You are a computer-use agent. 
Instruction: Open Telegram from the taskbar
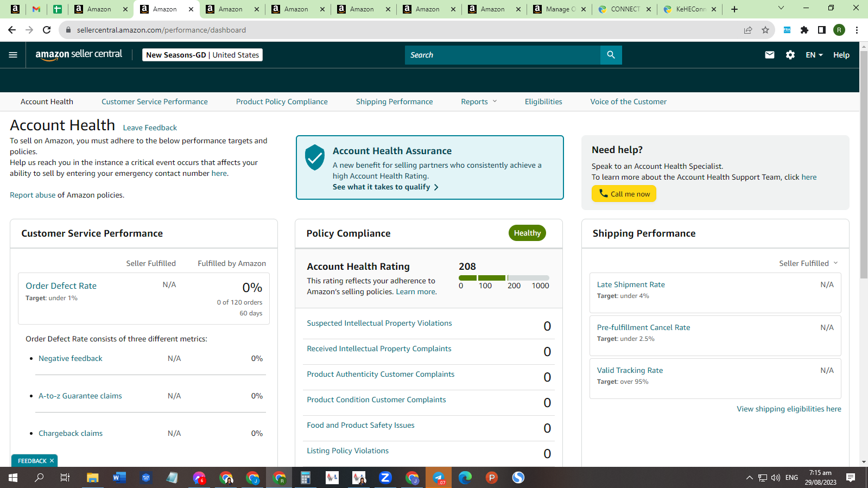(x=439, y=478)
